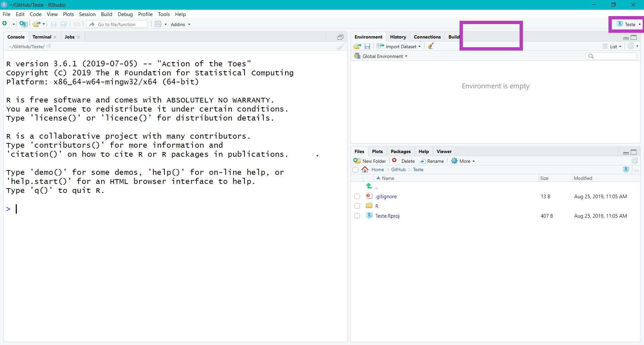The height and width of the screenshot is (345, 644).
Task: Click the Home icon in Files path
Action: point(365,169)
